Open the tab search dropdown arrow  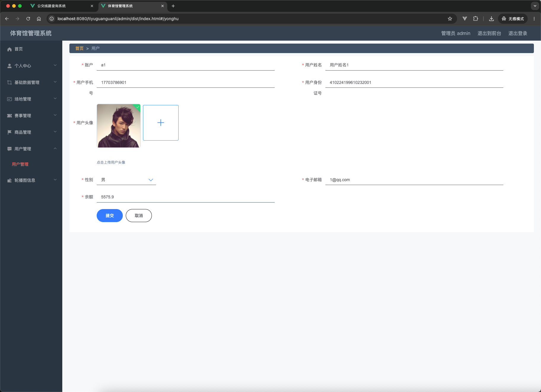click(535, 6)
